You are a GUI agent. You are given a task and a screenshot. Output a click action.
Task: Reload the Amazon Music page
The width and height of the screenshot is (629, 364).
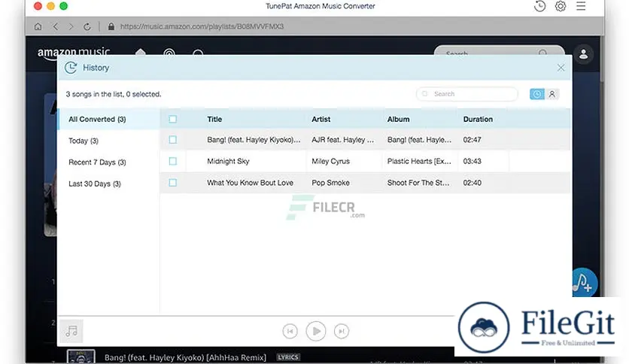(x=87, y=26)
